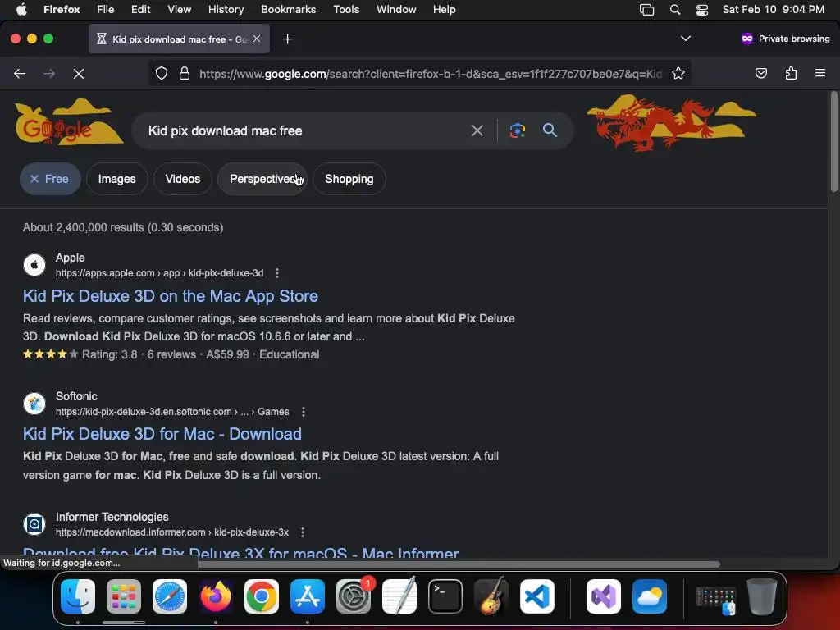Open Visual Studio Code from the dock

(536, 596)
